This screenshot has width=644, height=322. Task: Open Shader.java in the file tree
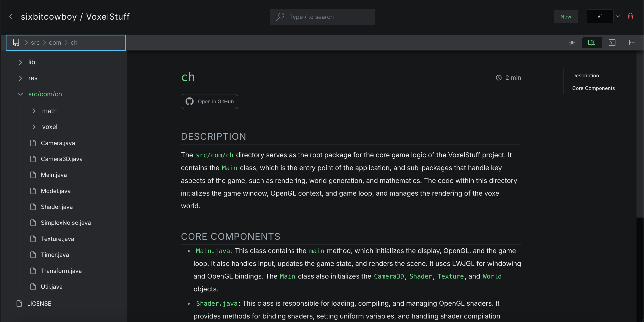click(x=57, y=207)
